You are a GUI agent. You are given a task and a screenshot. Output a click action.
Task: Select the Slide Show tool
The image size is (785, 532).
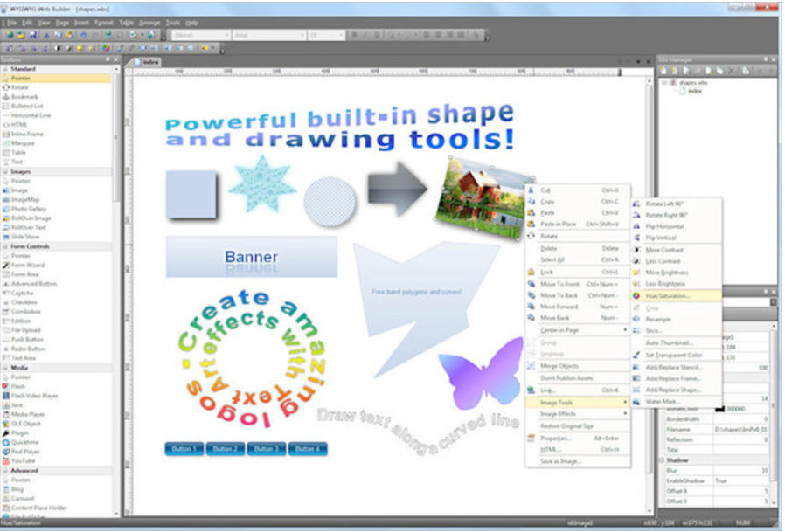[28, 237]
